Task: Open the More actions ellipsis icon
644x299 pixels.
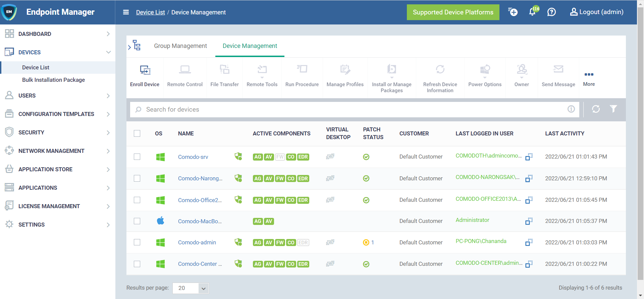Action: [x=589, y=75]
